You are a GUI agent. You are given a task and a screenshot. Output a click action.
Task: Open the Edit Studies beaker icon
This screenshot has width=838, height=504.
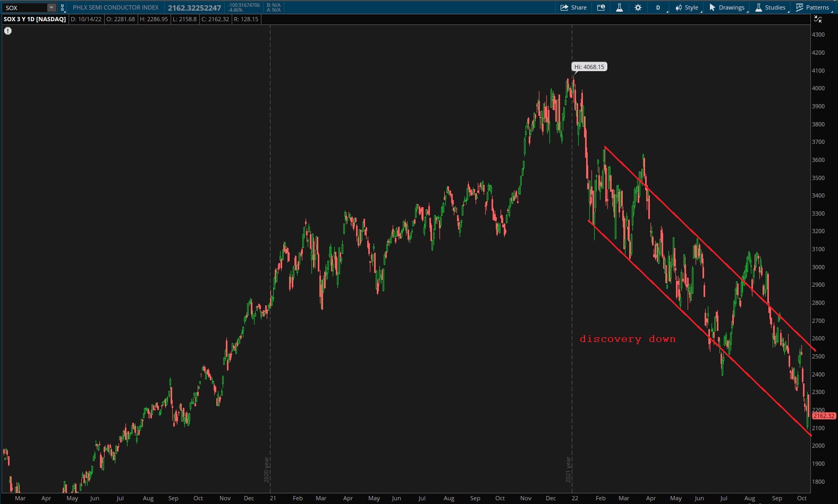click(619, 7)
